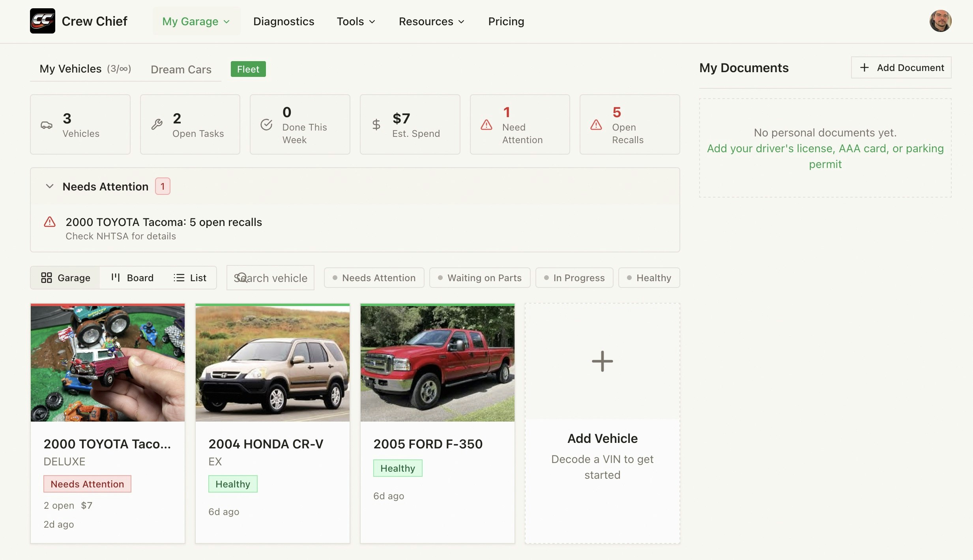The image size is (973, 560).
Task: Click the add your driver's license link
Action: point(825,148)
